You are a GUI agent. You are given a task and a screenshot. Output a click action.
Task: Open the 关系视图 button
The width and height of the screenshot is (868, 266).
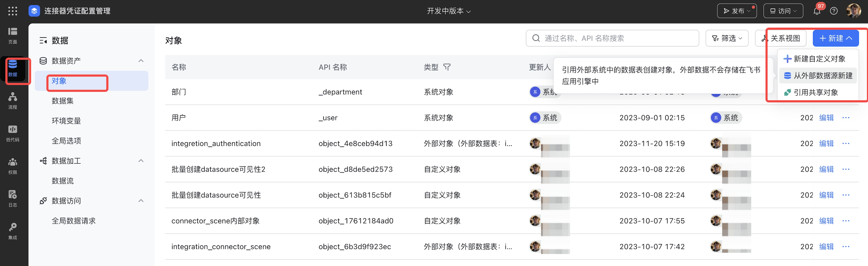click(780, 38)
